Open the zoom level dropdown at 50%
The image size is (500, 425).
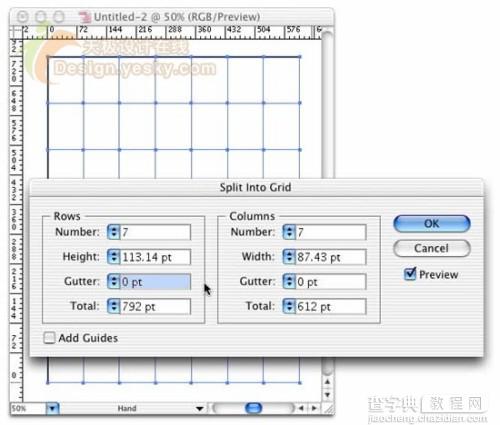click(x=53, y=408)
